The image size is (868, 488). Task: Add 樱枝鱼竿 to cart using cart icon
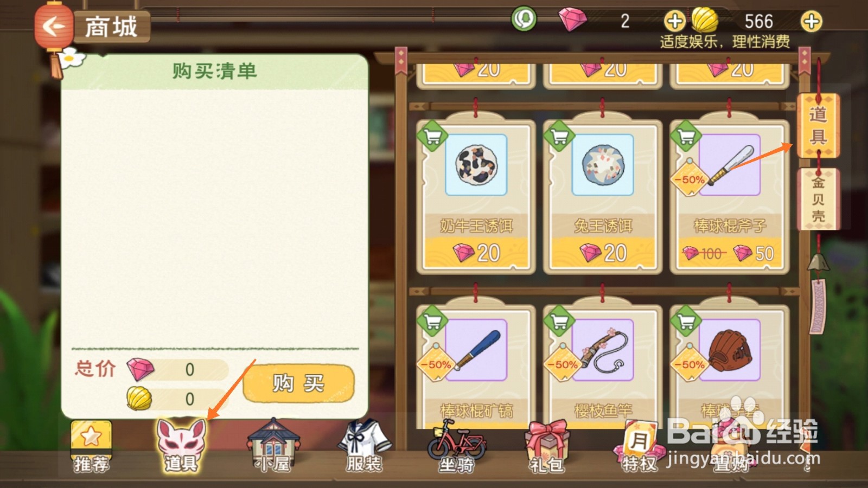(559, 321)
